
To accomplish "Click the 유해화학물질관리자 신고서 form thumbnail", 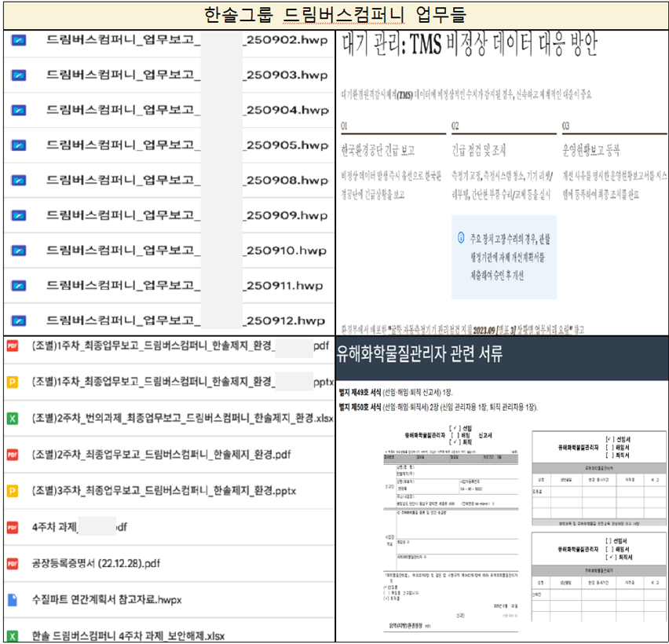I will tap(451, 529).
